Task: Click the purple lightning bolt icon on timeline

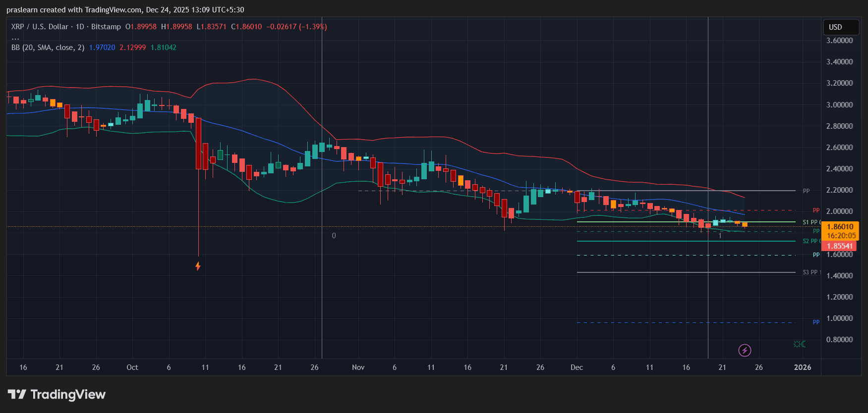Action: tap(745, 351)
